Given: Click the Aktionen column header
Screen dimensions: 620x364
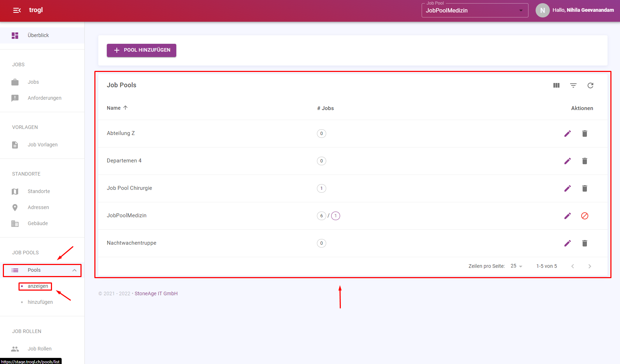Looking at the screenshot, I should [x=582, y=108].
